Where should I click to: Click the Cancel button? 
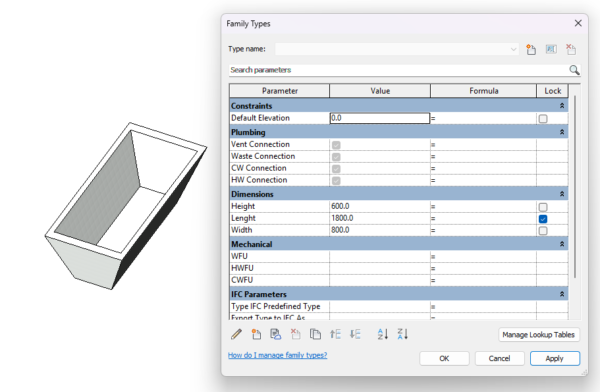499,358
